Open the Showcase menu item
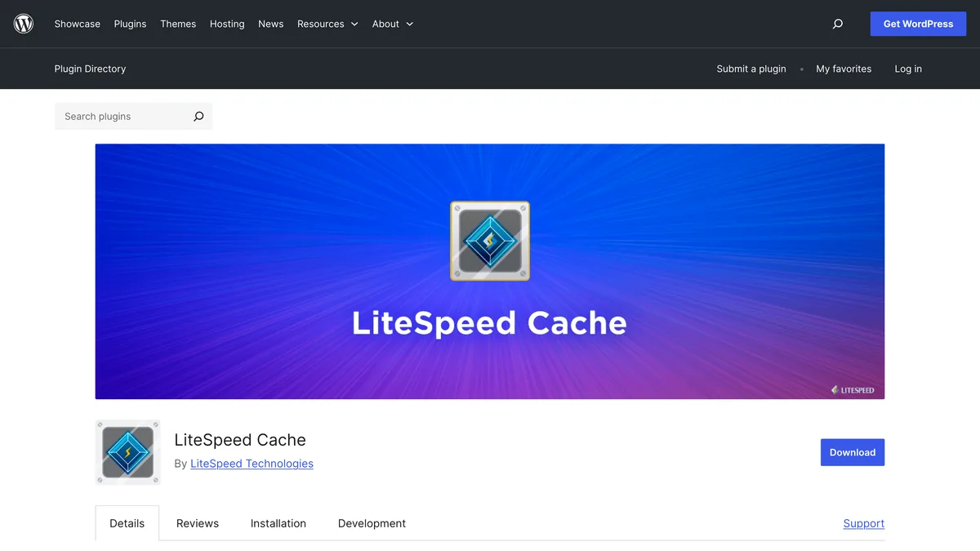980x551 pixels. 78,24
